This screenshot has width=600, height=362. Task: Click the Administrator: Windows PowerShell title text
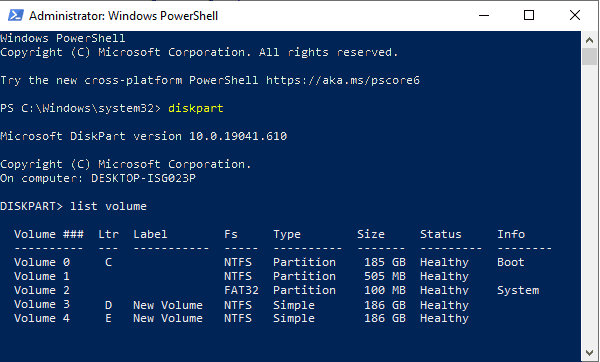124,16
